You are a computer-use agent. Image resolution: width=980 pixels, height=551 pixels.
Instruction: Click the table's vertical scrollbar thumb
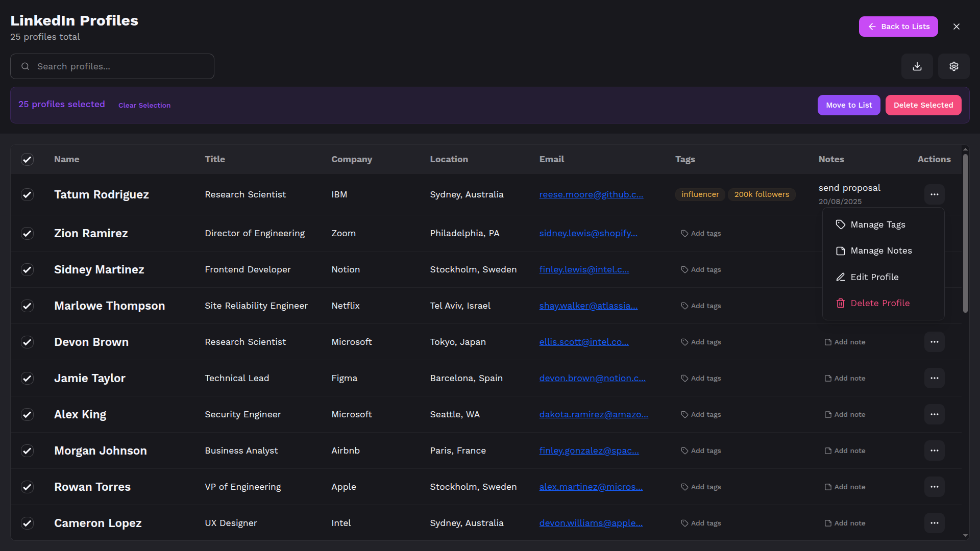tap(965, 235)
